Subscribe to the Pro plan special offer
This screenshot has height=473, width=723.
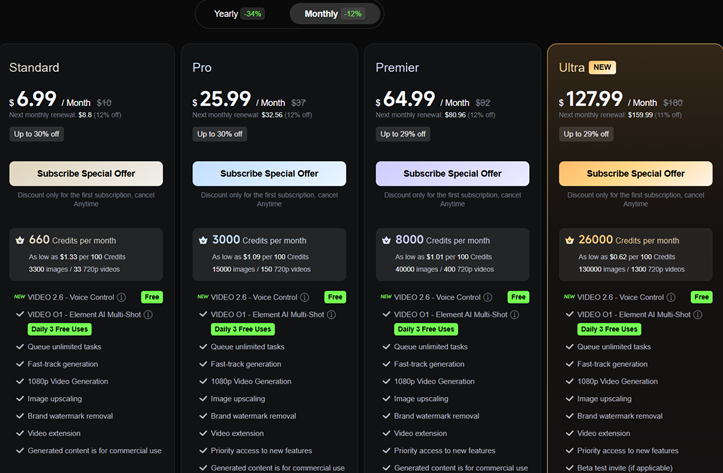click(269, 173)
